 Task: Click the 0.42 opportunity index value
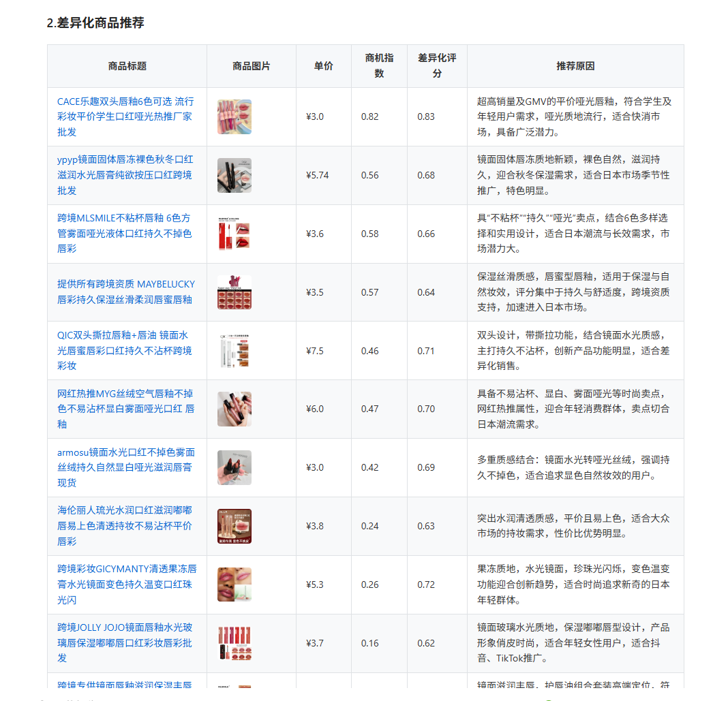tap(370, 467)
